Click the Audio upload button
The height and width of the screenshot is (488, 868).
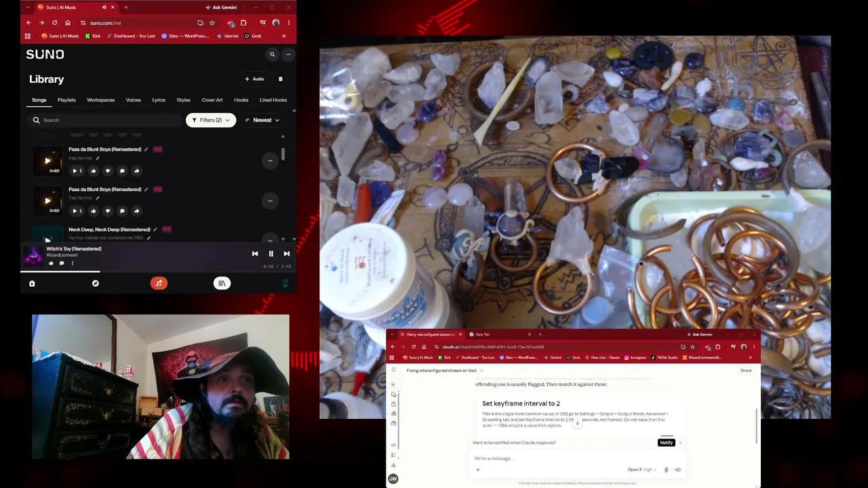pyautogui.click(x=254, y=79)
